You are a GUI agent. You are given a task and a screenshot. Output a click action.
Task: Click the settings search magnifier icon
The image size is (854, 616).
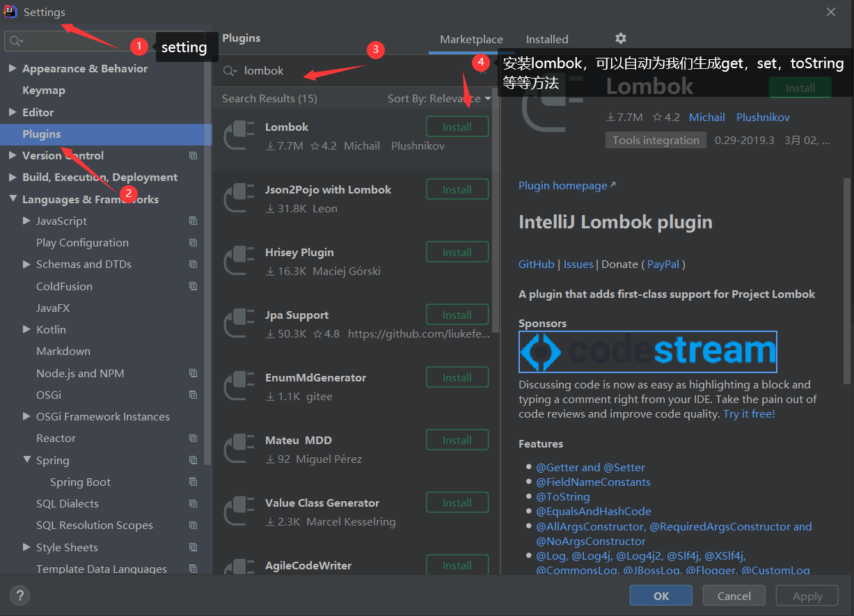(x=17, y=42)
